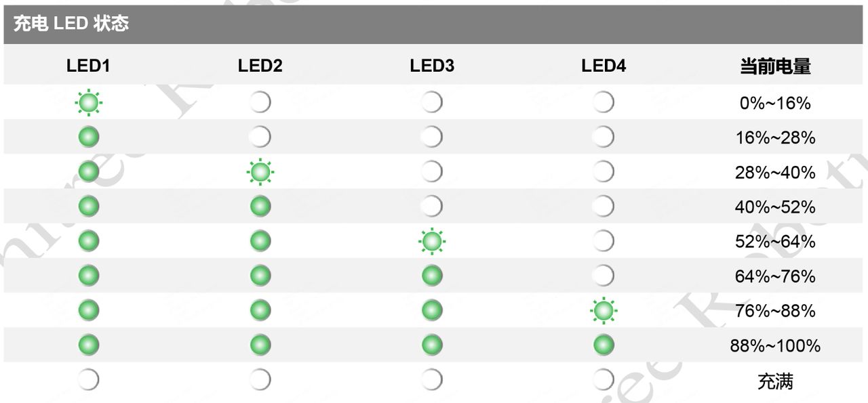
Task: Click the 52%~64% battery range text
Action: tap(775, 242)
